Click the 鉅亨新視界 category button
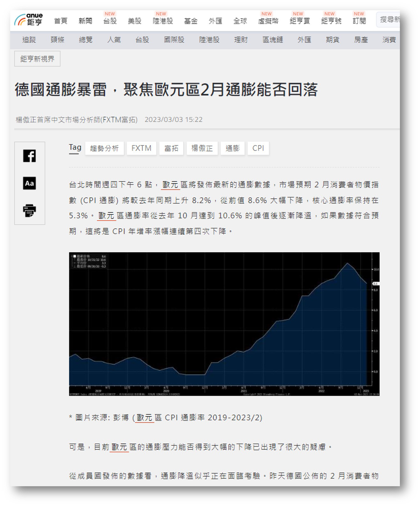This screenshot has height=506, width=420. [37, 59]
